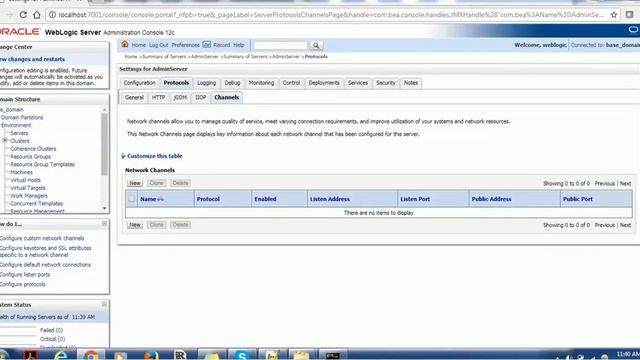Open the Services tab

358,83
